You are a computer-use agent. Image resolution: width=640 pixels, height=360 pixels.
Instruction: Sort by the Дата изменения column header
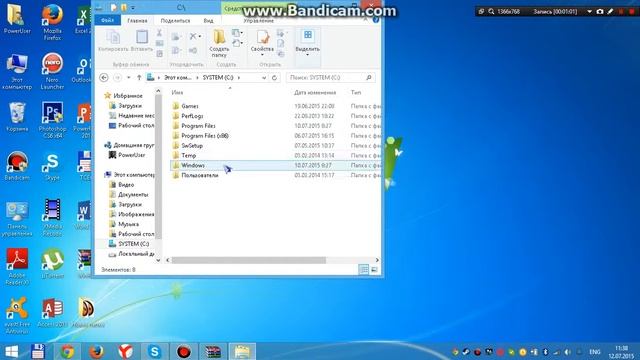[x=315, y=93]
